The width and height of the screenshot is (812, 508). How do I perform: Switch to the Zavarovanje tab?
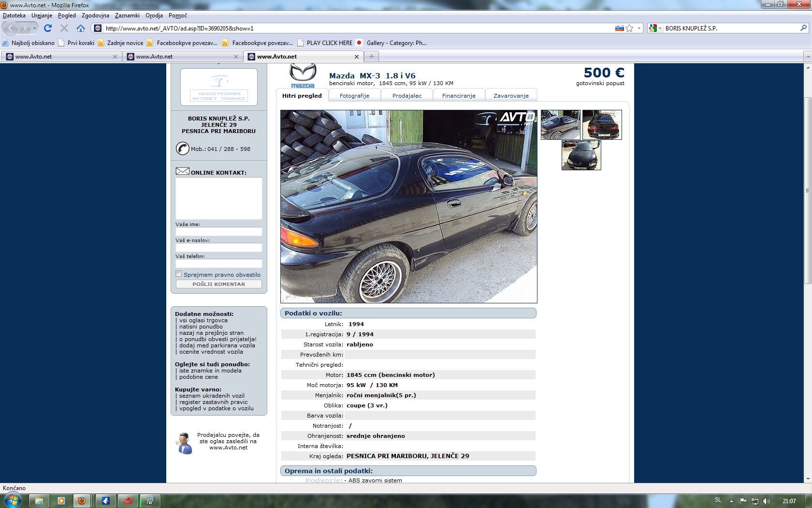coord(511,96)
